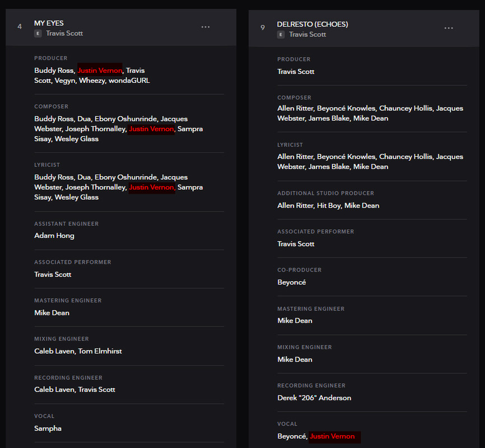Screen dimensions: 485x448
Task: Click Travis Scott under MY EYES Associated Performer
Action: (53, 275)
